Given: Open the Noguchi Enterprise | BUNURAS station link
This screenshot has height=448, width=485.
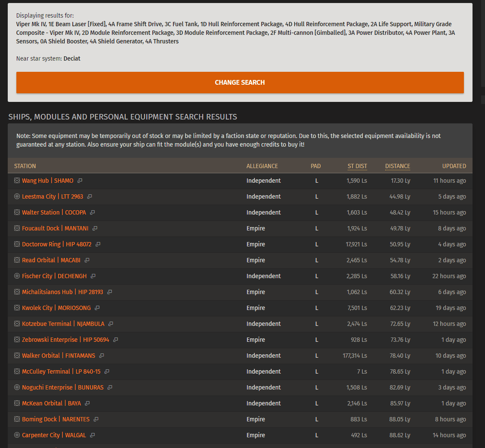Looking at the screenshot, I should [62, 387].
